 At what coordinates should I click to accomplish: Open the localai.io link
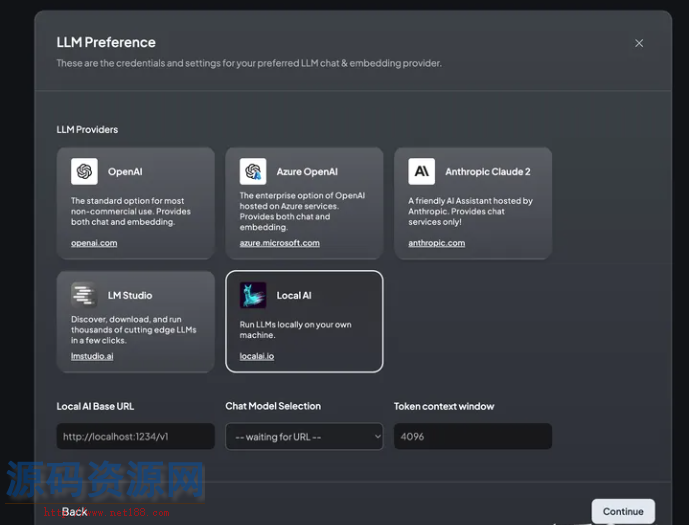[x=257, y=356]
